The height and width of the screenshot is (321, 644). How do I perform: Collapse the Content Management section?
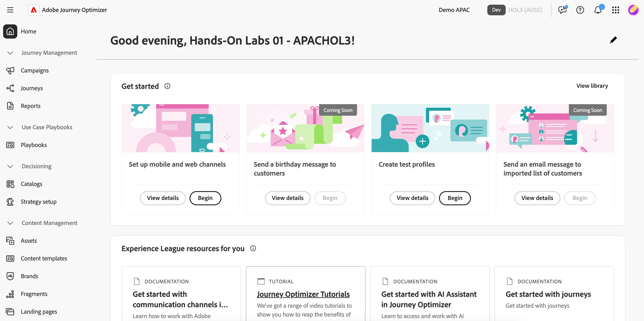[x=10, y=223]
